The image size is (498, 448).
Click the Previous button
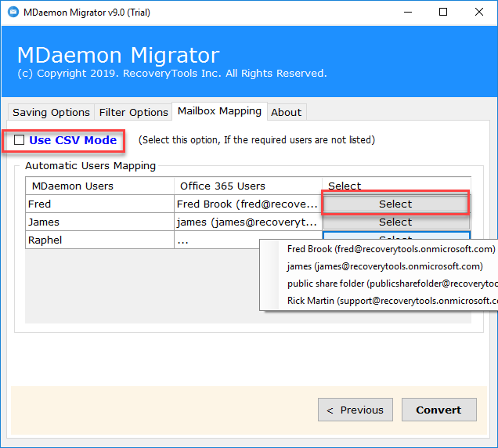355,410
